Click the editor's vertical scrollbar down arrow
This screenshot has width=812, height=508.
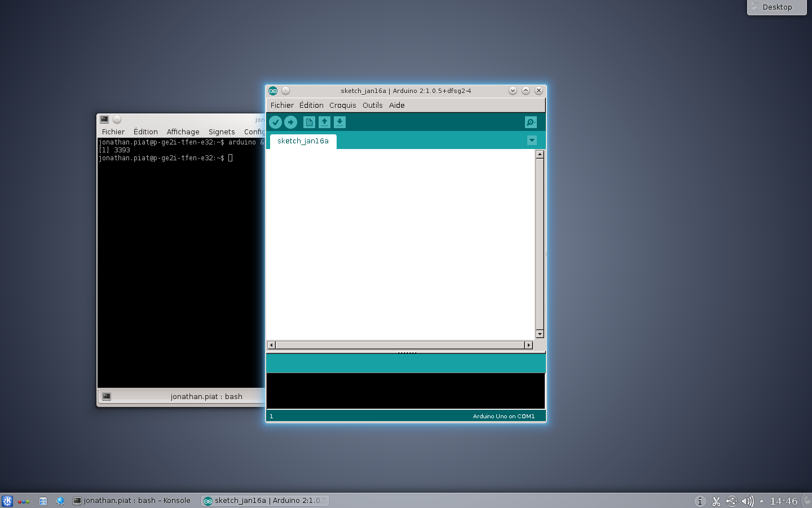(x=540, y=334)
